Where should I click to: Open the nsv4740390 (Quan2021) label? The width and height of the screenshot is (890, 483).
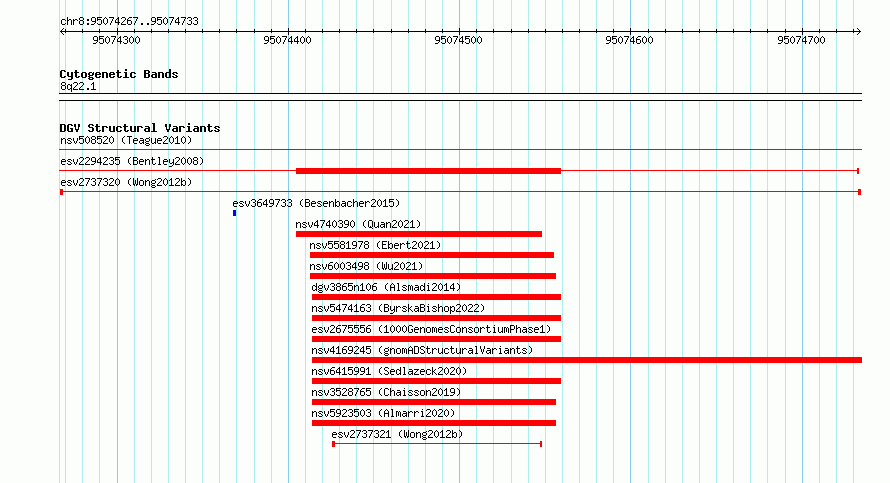pos(358,224)
